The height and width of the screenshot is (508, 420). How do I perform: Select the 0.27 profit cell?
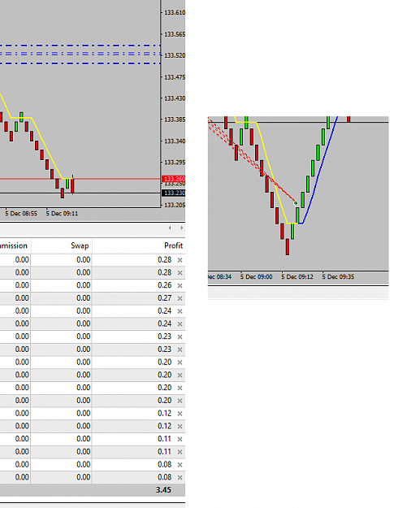pos(164,298)
